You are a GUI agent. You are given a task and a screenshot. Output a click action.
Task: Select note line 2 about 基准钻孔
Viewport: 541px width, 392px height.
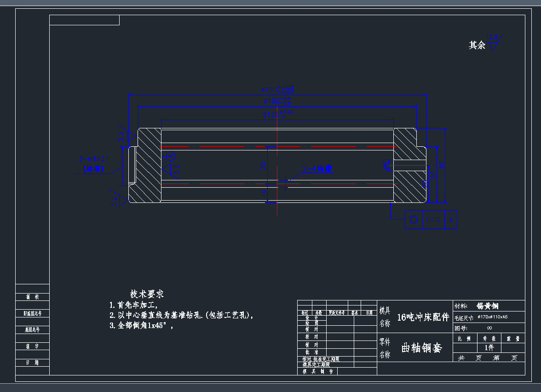coord(181,316)
